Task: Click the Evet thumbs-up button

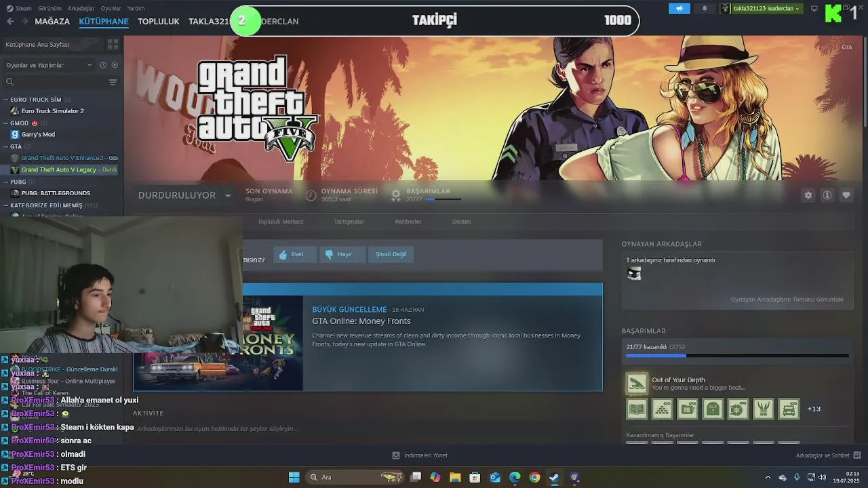Action: pyautogui.click(x=295, y=254)
